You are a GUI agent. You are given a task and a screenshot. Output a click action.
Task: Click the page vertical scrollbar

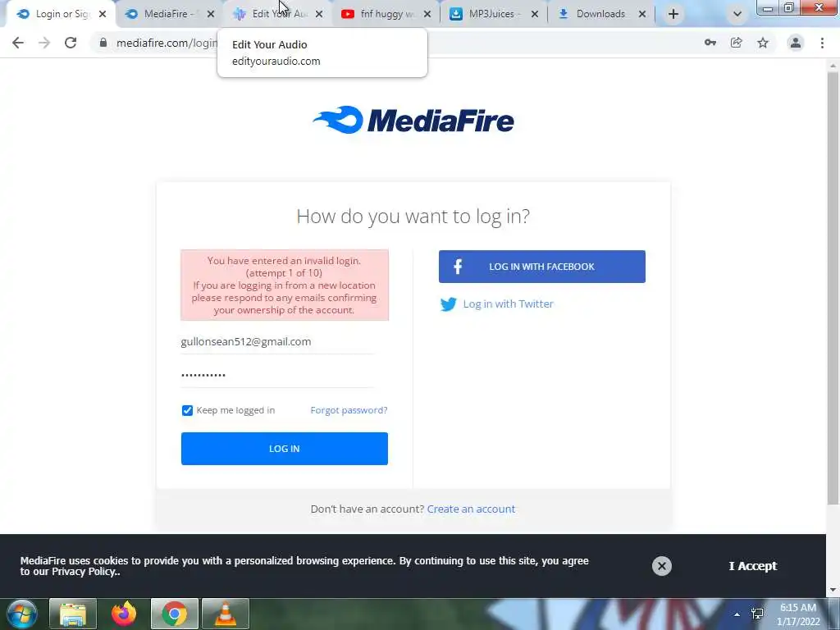tap(833, 290)
